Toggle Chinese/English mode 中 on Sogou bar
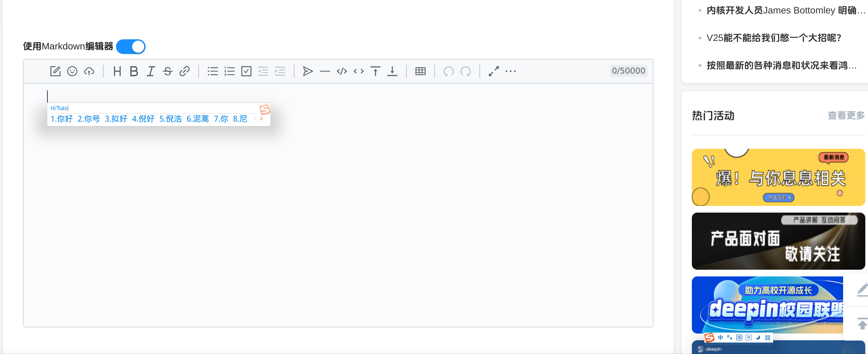This screenshot has height=354, width=868. (720, 338)
